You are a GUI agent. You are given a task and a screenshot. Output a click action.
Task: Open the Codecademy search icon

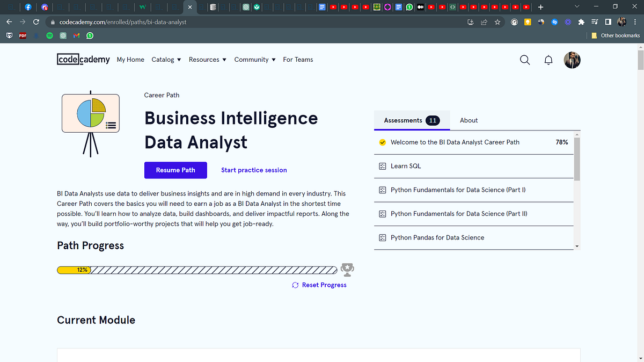pos(524,60)
